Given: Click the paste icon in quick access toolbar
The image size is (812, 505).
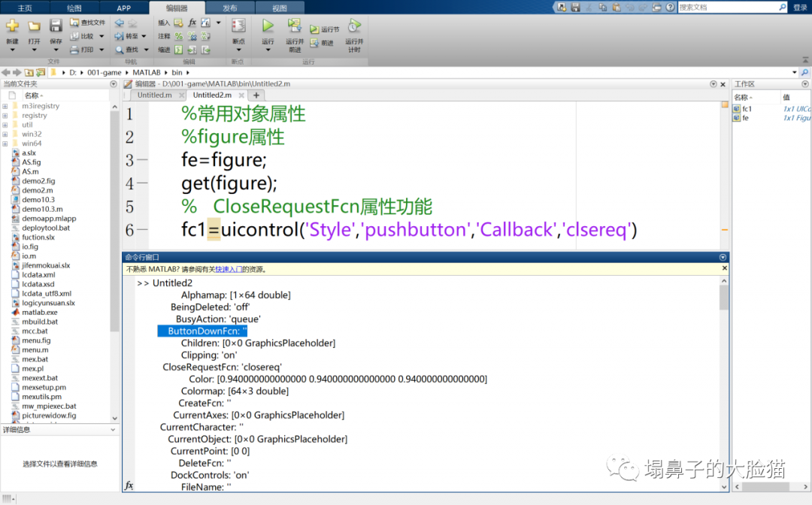Looking at the screenshot, I should 617,7.
